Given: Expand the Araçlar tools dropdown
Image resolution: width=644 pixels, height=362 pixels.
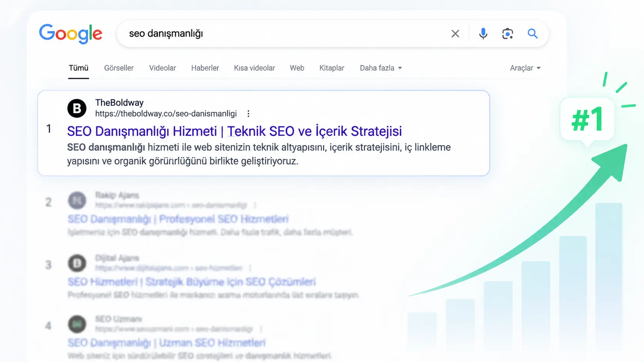Looking at the screenshot, I should (x=525, y=68).
